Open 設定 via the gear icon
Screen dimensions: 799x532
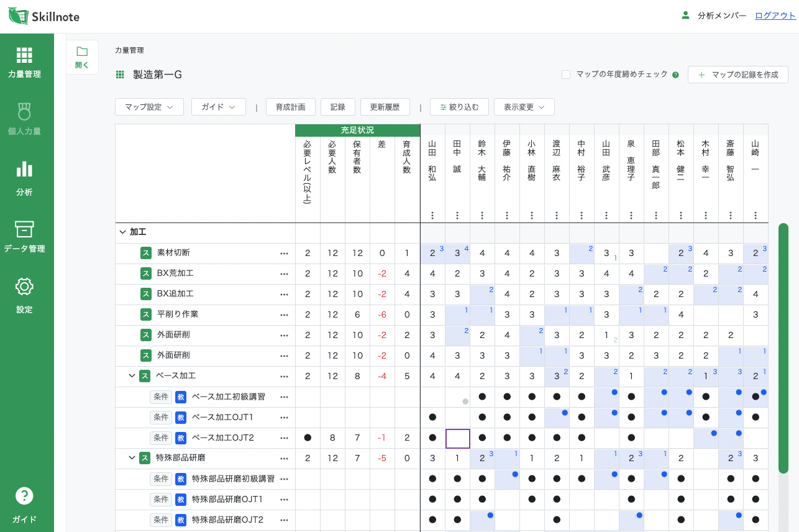(24, 287)
